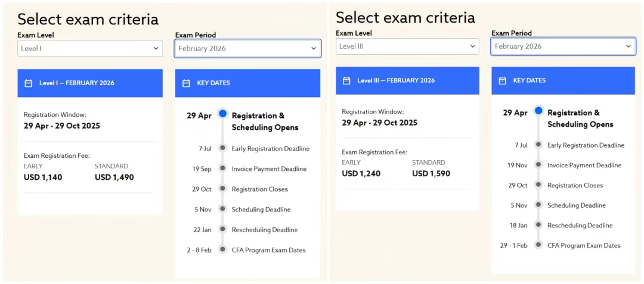Click the right panel's KEY DATES calendar icon
The image size is (644, 284).
(502, 81)
